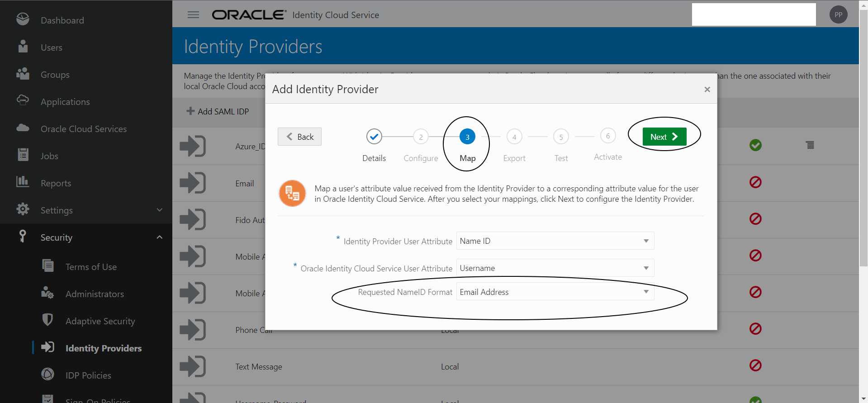
Task: Open the Users page icon
Action: click(x=23, y=47)
